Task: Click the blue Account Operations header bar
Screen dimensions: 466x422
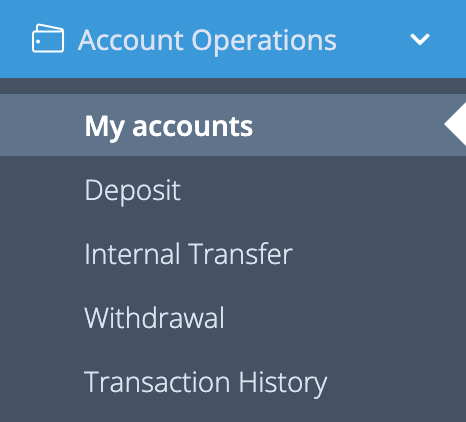Action: [x=233, y=39]
